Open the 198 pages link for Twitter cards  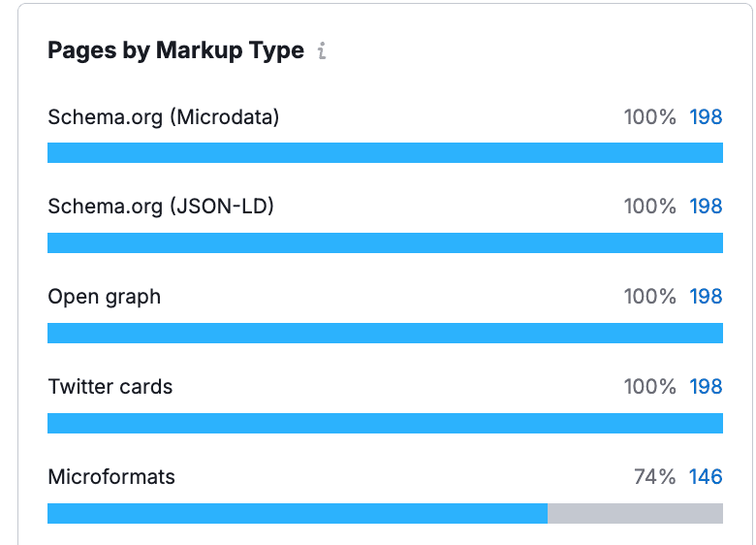(x=706, y=387)
